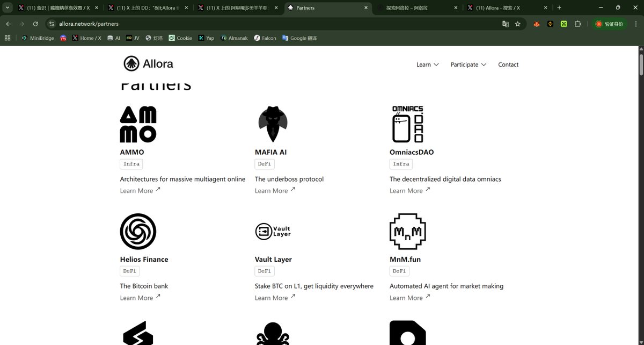
Task: Click the page vertical scrollbar thumb
Action: [641, 63]
